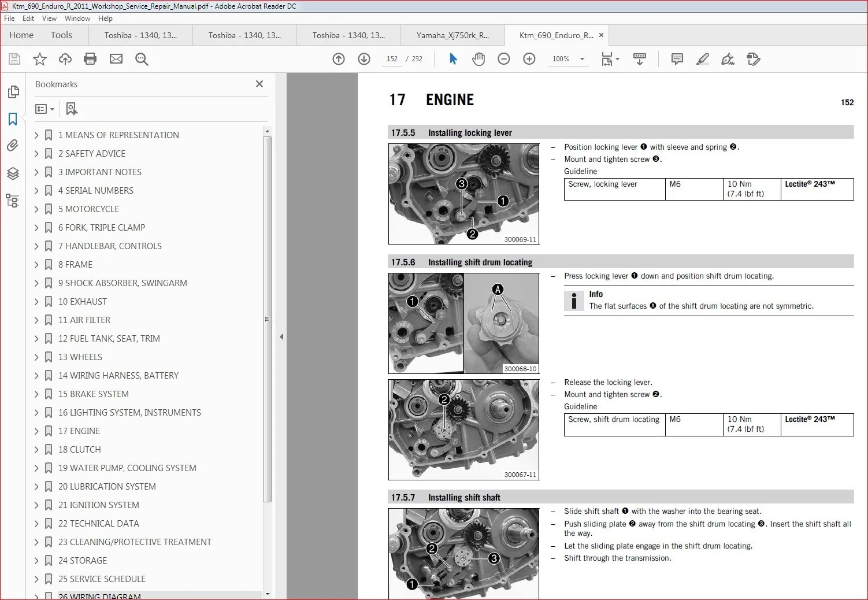Open the 25 SERVICE SCHEDULE bookmark
This screenshot has height=600, width=868.
(102, 579)
